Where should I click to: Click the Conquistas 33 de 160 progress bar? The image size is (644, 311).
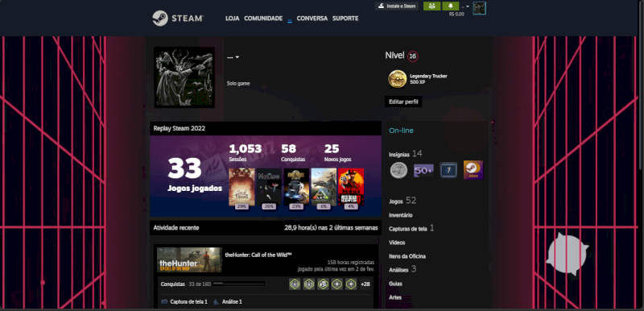(238, 284)
